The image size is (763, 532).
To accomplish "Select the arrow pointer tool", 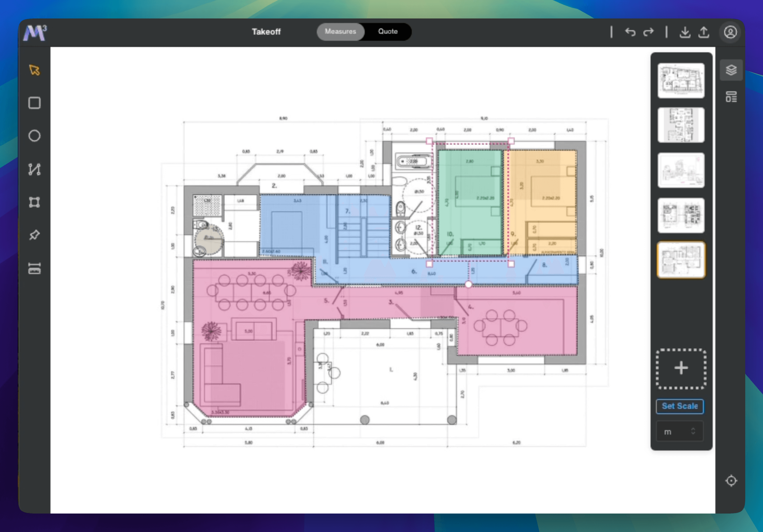I will (35, 70).
